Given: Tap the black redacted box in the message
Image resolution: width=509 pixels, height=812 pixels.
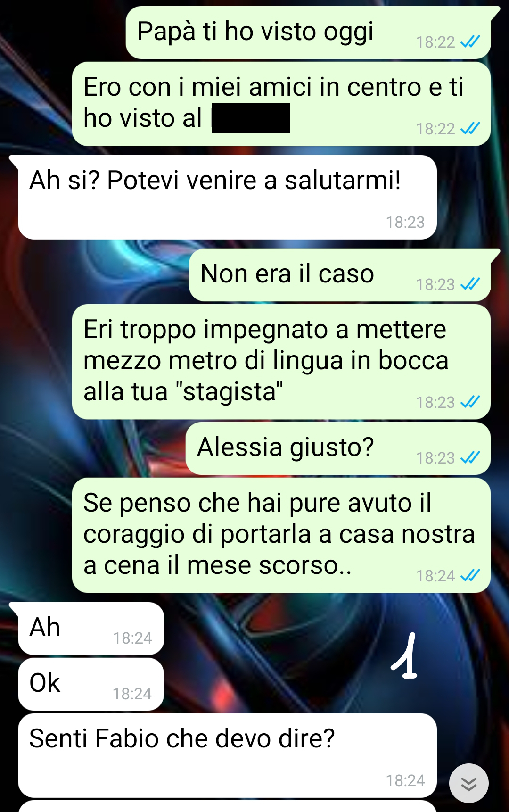Looking at the screenshot, I should tap(251, 118).
